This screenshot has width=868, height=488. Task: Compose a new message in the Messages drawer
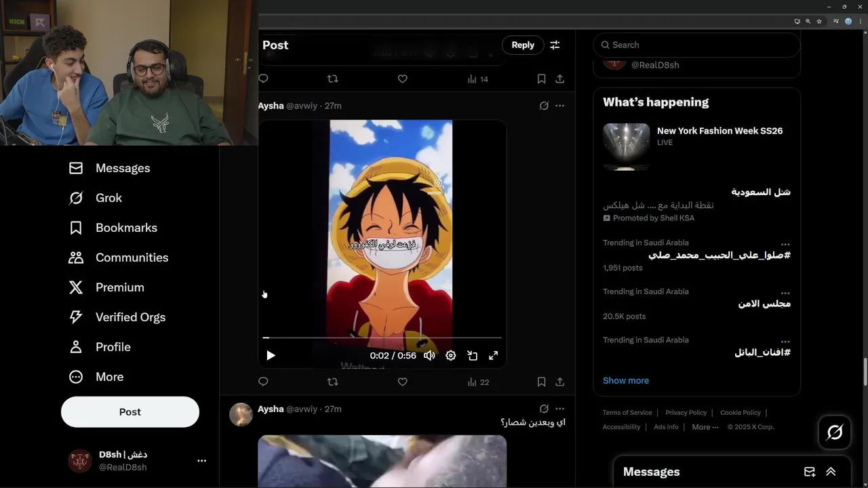point(810,472)
